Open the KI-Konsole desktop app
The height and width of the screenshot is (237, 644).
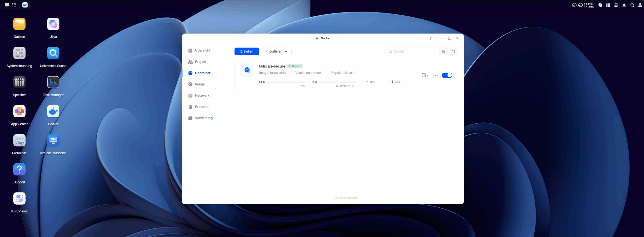click(x=19, y=199)
